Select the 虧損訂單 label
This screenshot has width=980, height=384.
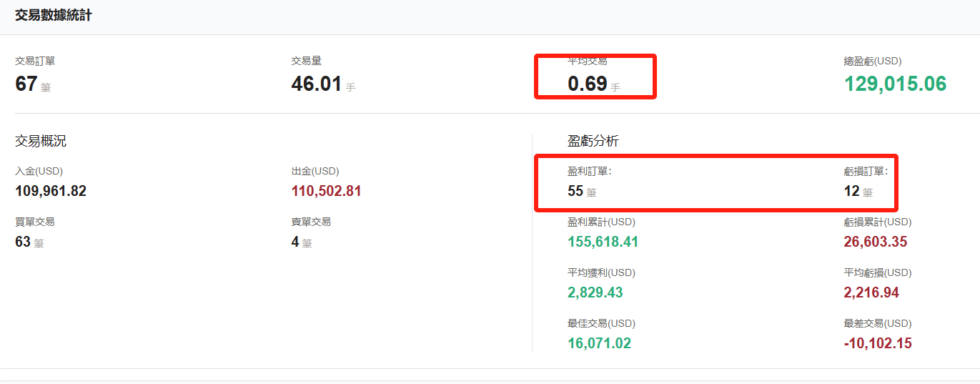click(x=866, y=172)
